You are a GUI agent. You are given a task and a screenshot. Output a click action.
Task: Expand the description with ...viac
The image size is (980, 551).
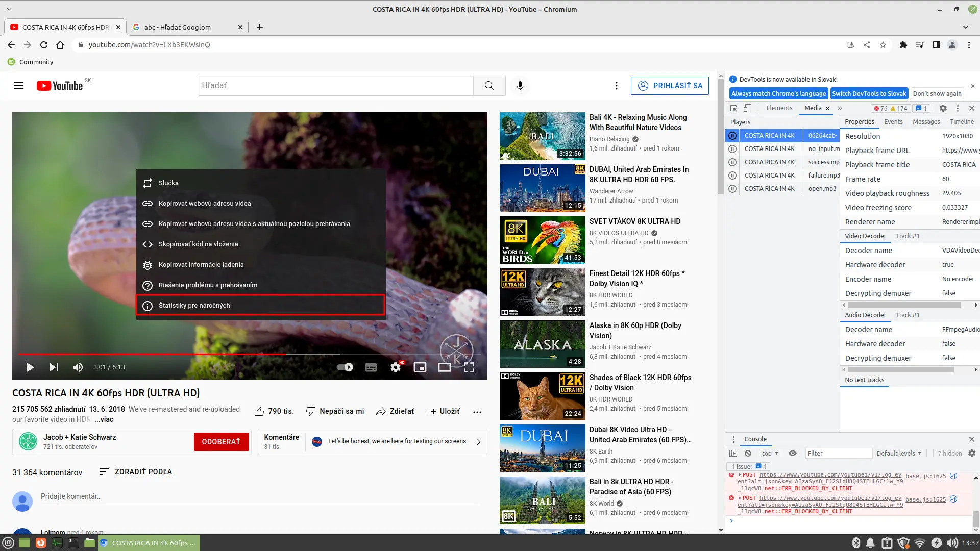(x=104, y=419)
